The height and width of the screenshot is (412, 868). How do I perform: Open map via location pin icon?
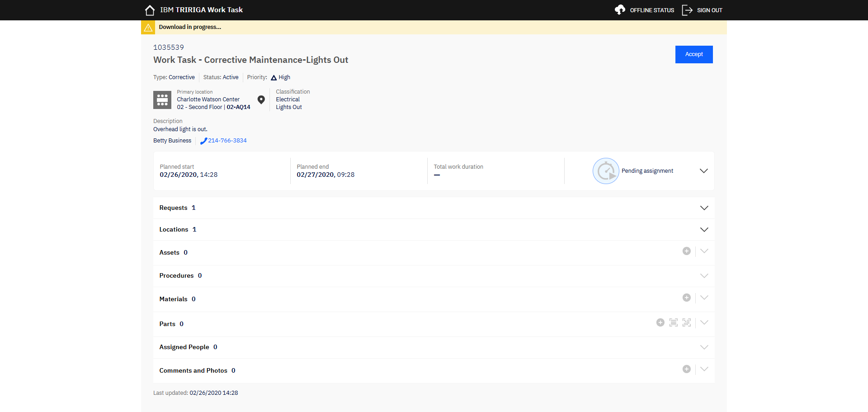[261, 99]
